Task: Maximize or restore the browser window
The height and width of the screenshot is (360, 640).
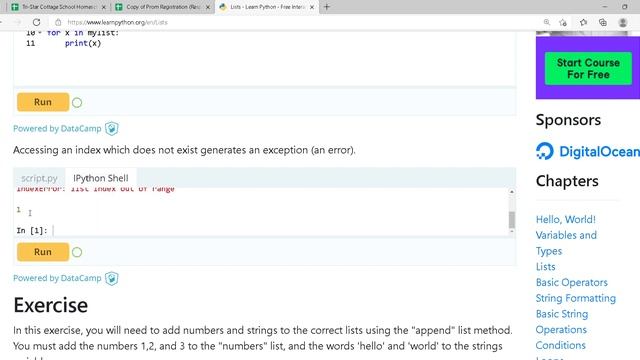Action: pyautogui.click(x=624, y=7)
